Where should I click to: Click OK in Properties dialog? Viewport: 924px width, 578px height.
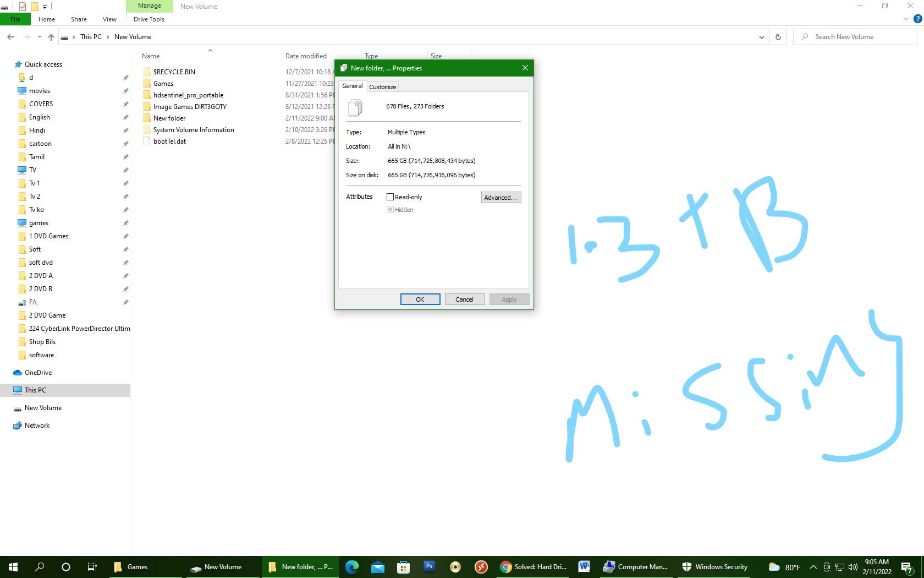[420, 299]
